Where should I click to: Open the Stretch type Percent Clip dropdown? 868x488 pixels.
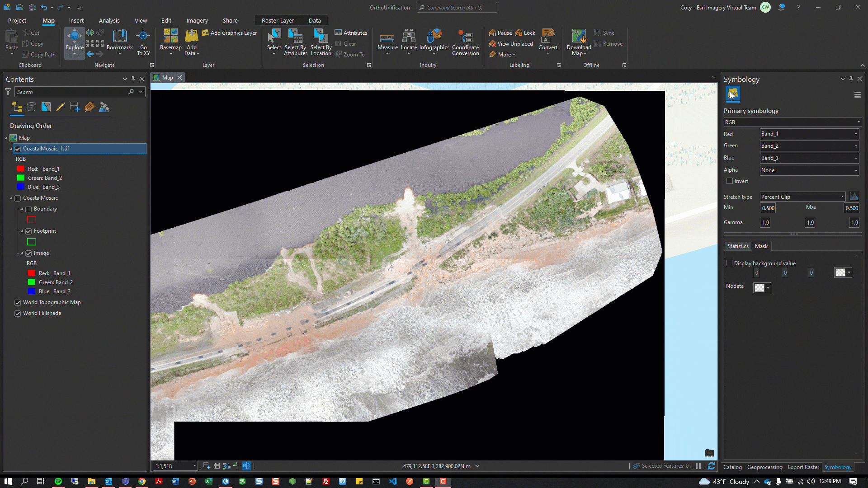802,197
